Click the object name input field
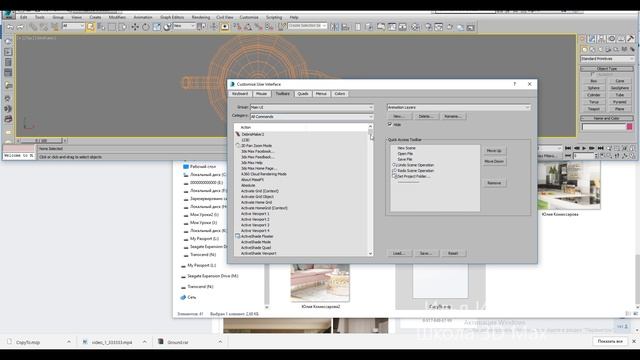 coord(604,127)
